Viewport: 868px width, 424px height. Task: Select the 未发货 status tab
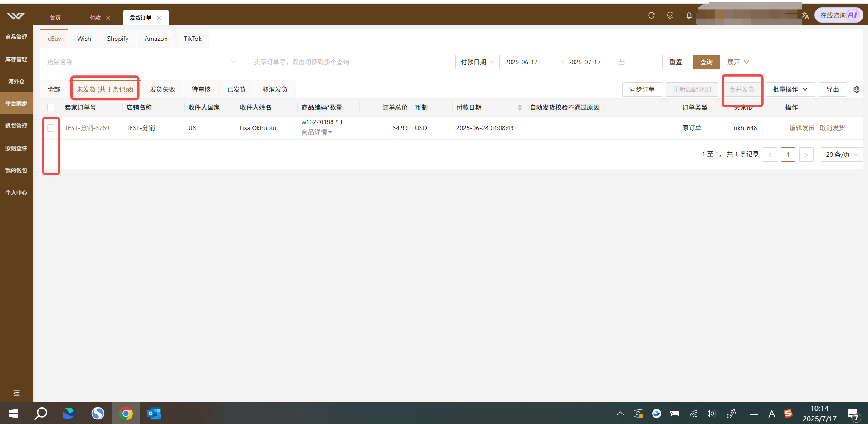[105, 89]
